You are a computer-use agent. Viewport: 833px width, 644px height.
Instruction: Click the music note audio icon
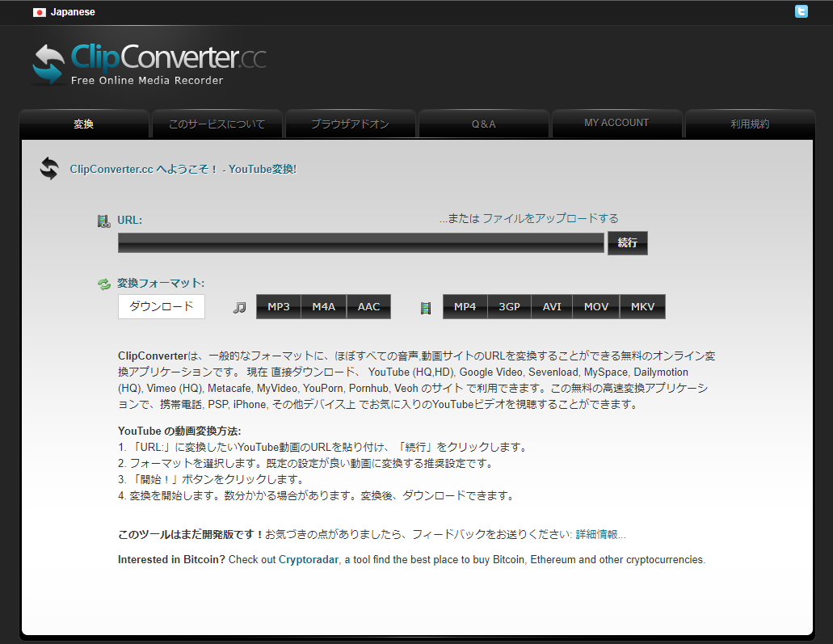[240, 307]
